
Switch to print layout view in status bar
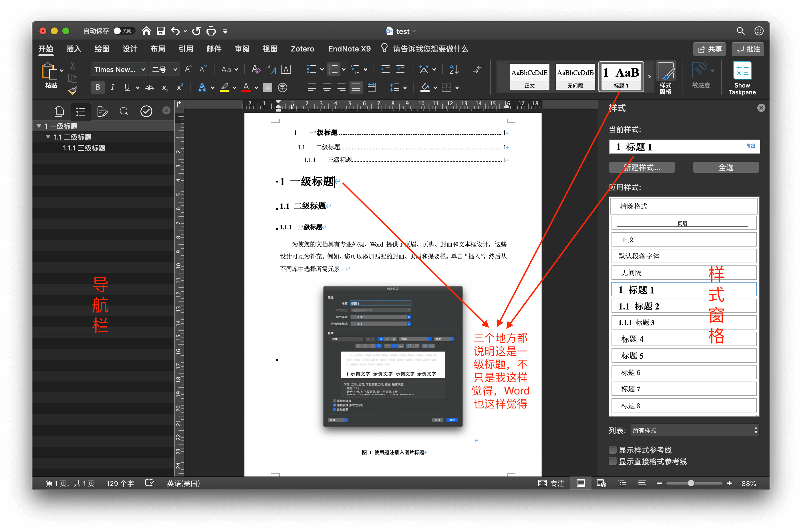(580, 483)
